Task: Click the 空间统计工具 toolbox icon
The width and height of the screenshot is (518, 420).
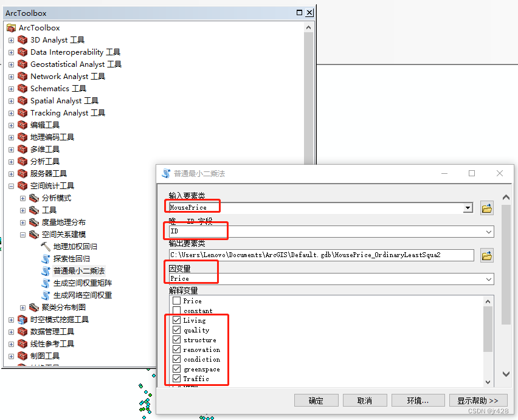Action: [x=22, y=186]
